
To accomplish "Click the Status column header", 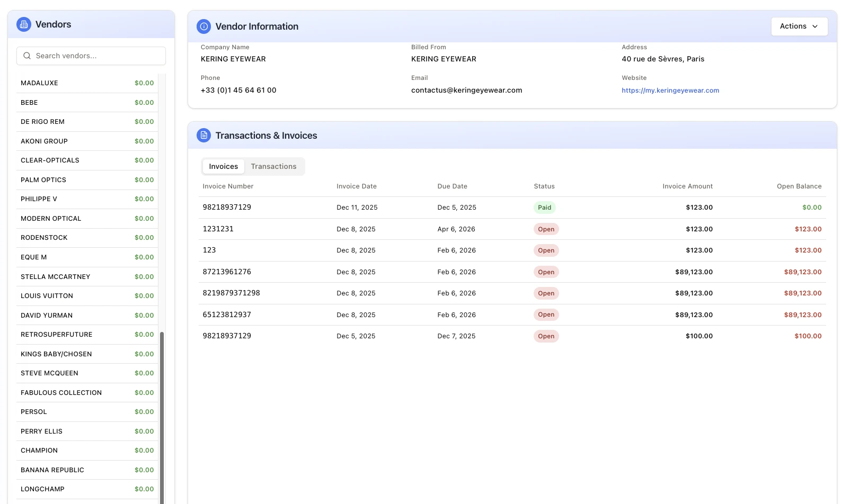I will 544,186.
